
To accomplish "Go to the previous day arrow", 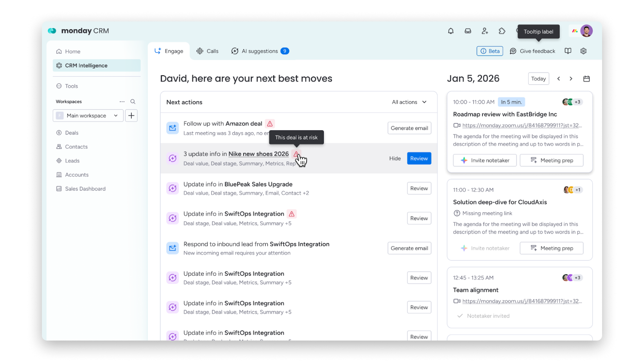I will pyautogui.click(x=559, y=79).
